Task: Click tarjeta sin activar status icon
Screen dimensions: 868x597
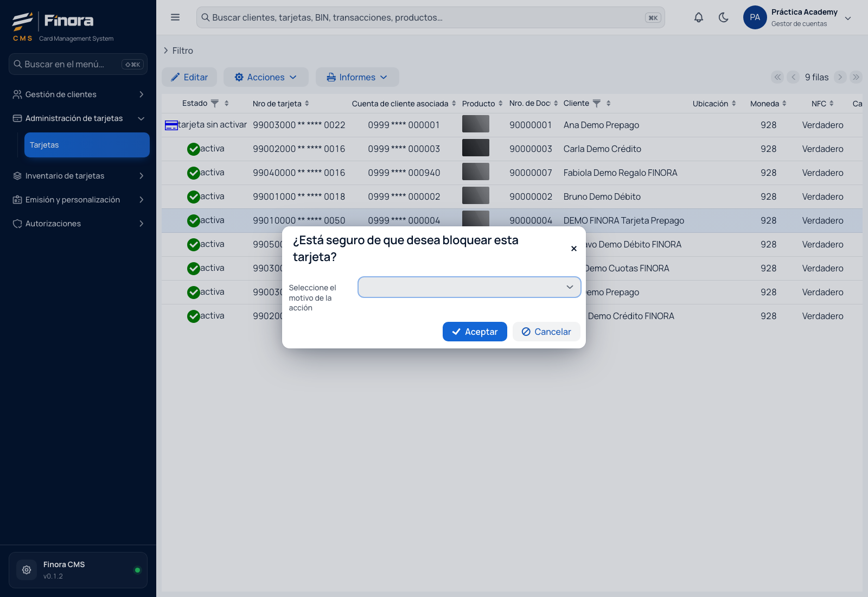Action: [171, 125]
